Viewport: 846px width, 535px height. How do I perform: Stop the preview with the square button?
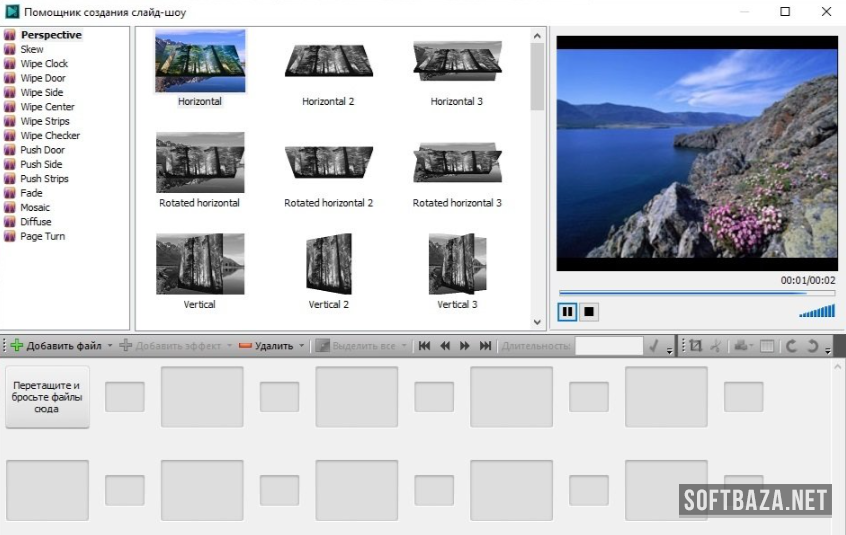(x=590, y=312)
